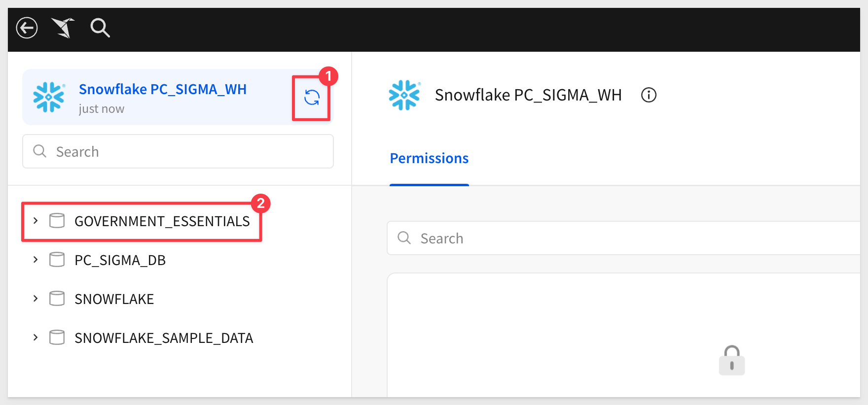Focus the permissions Search field
Screen dimensions: 868x405
[x=623, y=238]
